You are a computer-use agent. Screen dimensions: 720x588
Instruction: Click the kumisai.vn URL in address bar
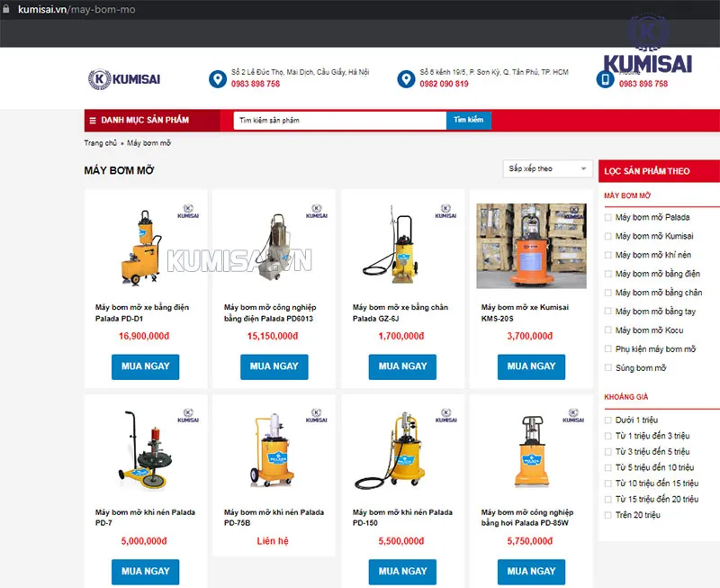coord(76,9)
